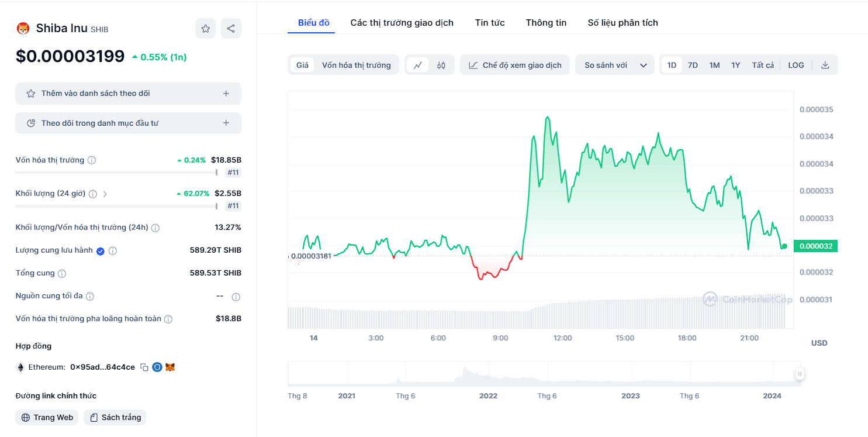Switch to candlestick chart view
This screenshot has width=868, height=437.
pos(441,65)
